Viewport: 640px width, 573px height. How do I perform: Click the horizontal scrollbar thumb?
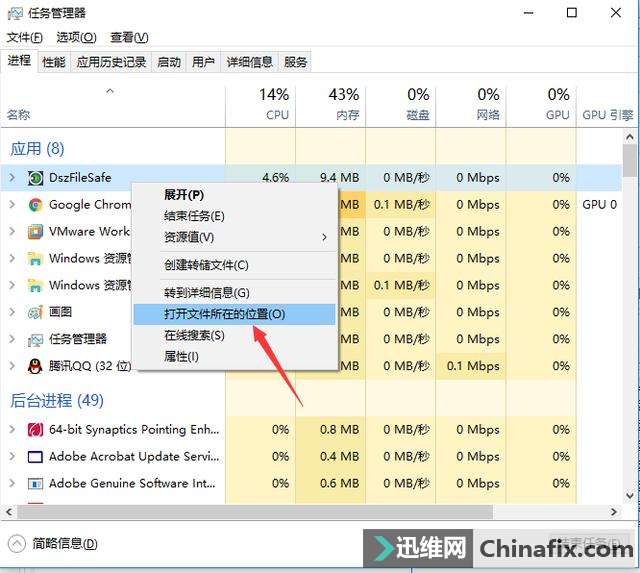[255, 511]
